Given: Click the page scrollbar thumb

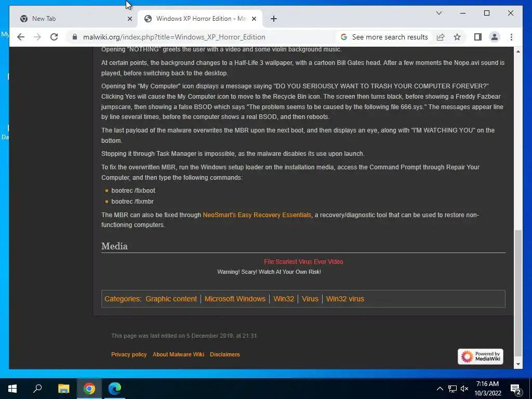Looking at the screenshot, I should pyautogui.click(x=518, y=292).
